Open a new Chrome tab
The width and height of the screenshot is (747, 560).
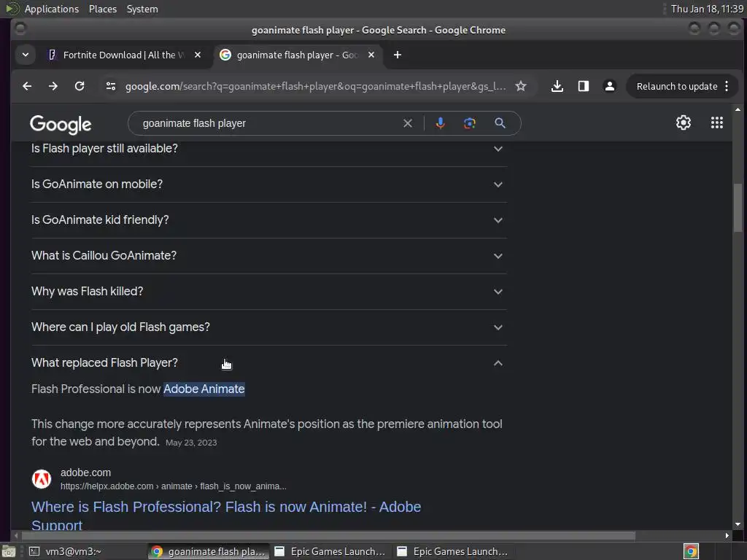coord(398,55)
